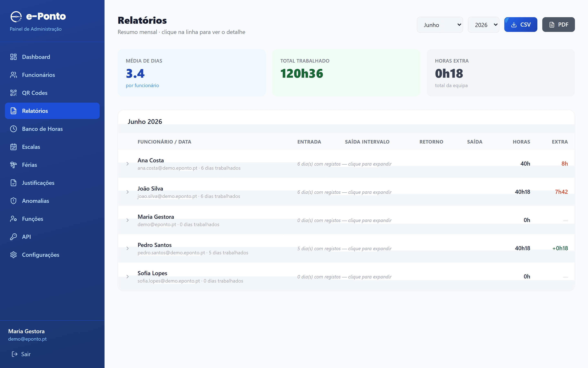
Task: Click the Horas Extra 0h18 card
Action: tap(501, 73)
